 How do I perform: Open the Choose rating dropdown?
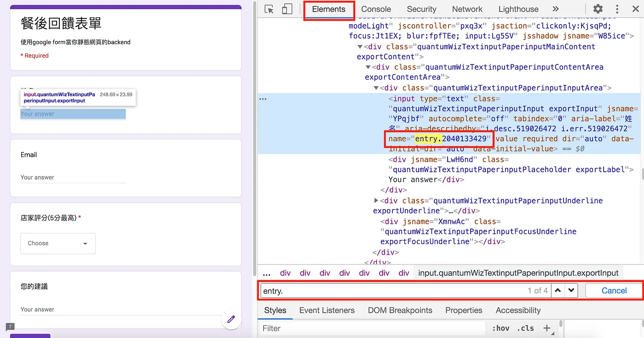pos(58,243)
